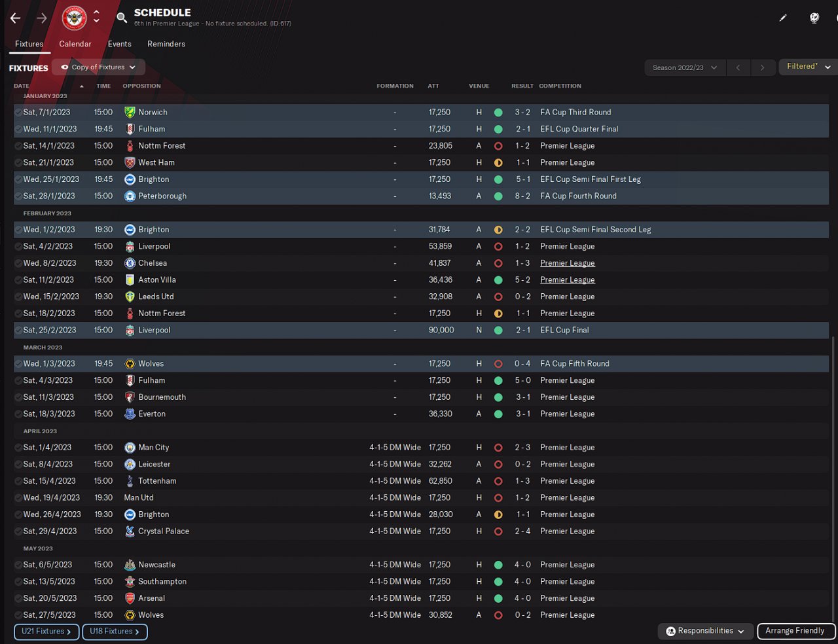The image size is (838, 644).
Task: Click the yellow draw dot in the West Ham row
Action: point(498,163)
